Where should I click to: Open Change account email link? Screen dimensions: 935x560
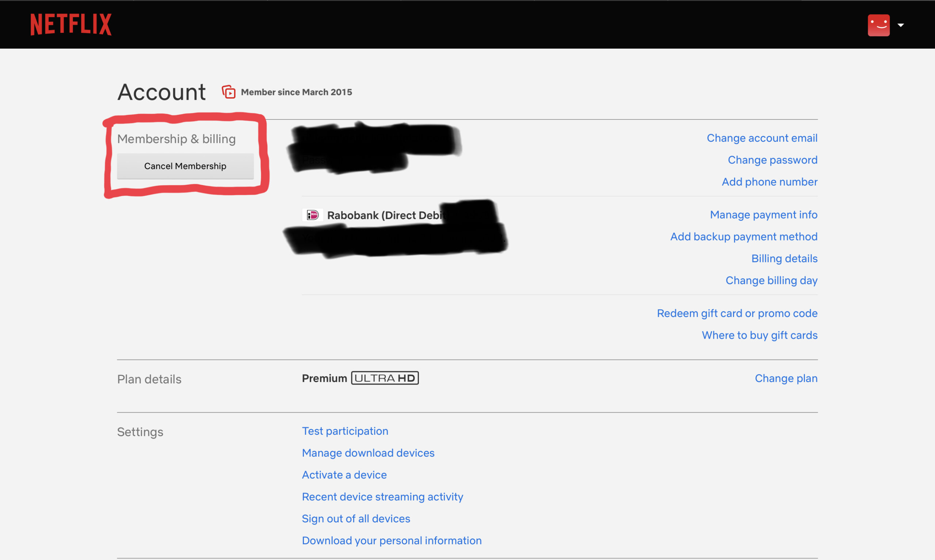pyautogui.click(x=762, y=138)
